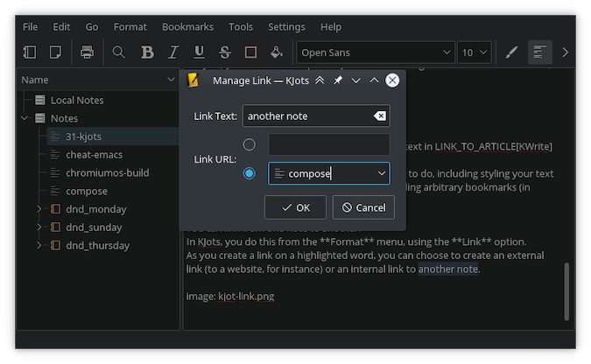Select the cheat-emacs note
This screenshot has height=364, width=591.
pyautogui.click(x=94, y=155)
